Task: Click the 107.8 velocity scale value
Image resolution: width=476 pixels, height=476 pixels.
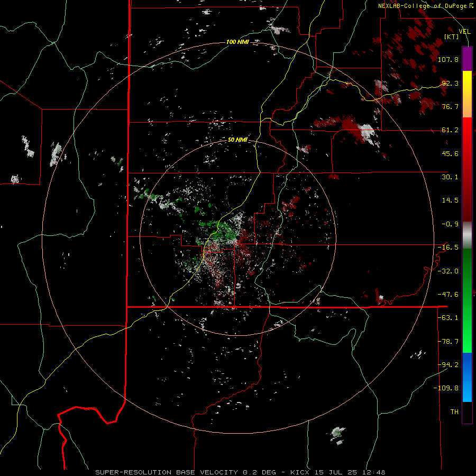Action: pyautogui.click(x=448, y=59)
